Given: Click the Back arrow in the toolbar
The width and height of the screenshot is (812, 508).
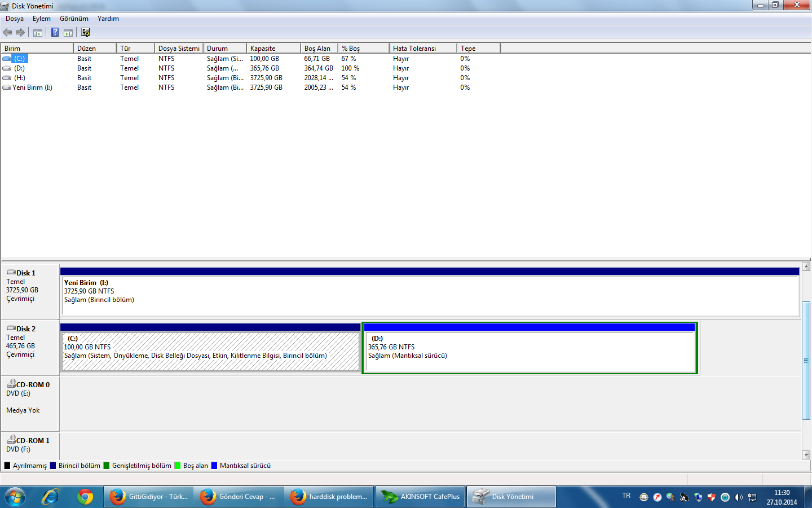Looking at the screenshot, I should (7, 33).
